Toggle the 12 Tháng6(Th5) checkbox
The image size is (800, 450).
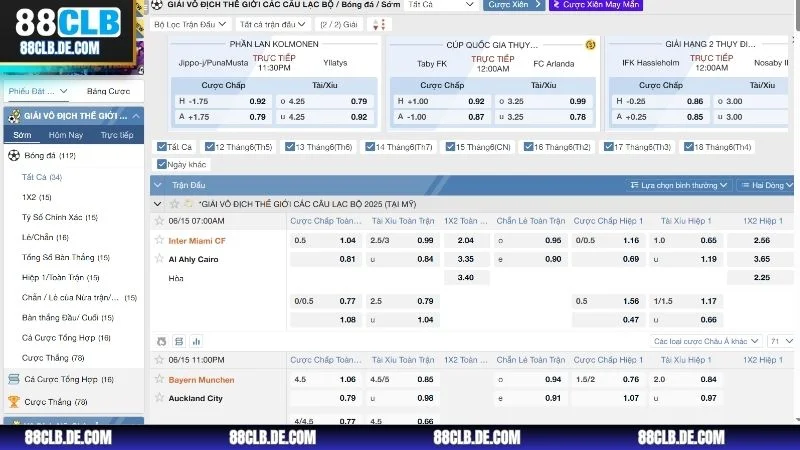tap(209, 147)
